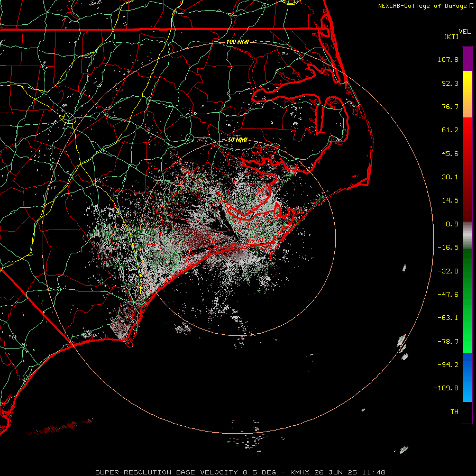Click the 107.8 legend value
Viewport: 476px width, 476px height.
(x=448, y=59)
